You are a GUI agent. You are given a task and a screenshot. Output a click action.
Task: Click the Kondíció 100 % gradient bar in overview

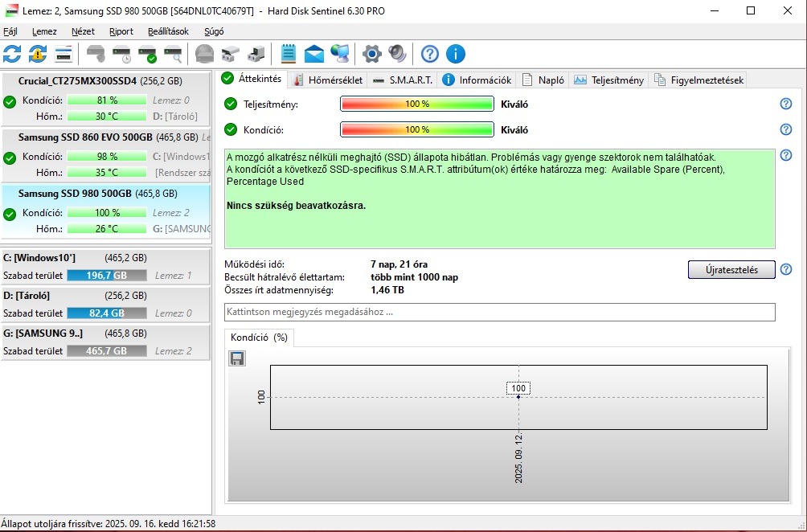[417, 129]
